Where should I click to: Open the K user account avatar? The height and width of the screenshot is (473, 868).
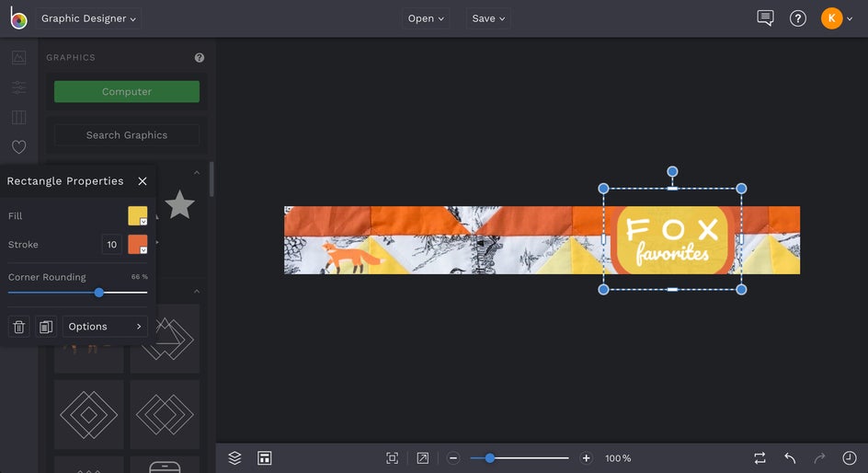pyautogui.click(x=831, y=18)
